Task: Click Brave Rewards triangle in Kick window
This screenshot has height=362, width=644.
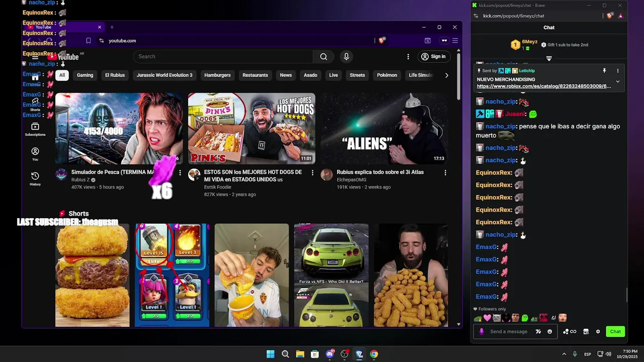Action: (x=620, y=16)
